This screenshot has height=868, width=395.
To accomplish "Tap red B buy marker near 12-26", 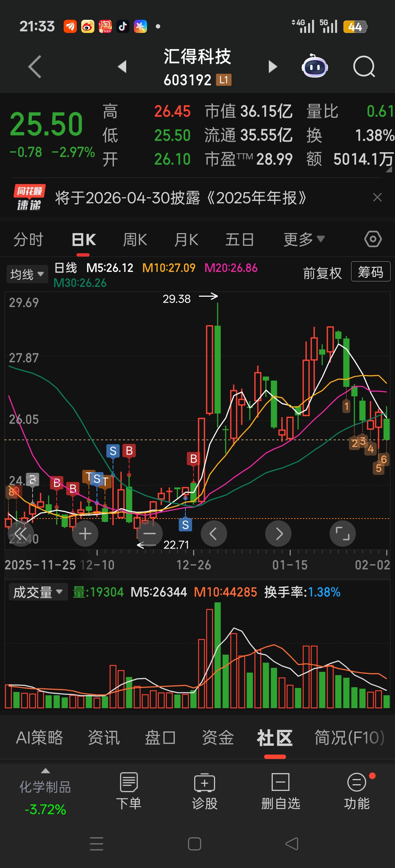I will (x=193, y=459).
